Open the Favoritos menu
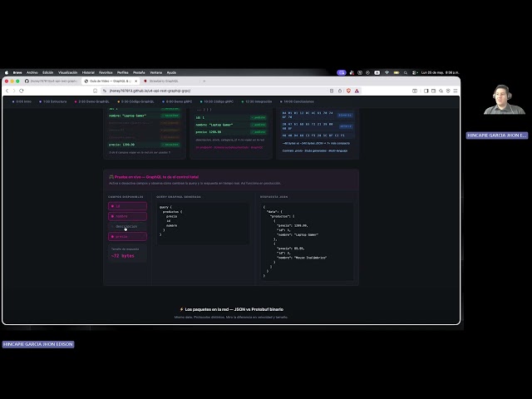532x399 pixels. pyautogui.click(x=106, y=72)
